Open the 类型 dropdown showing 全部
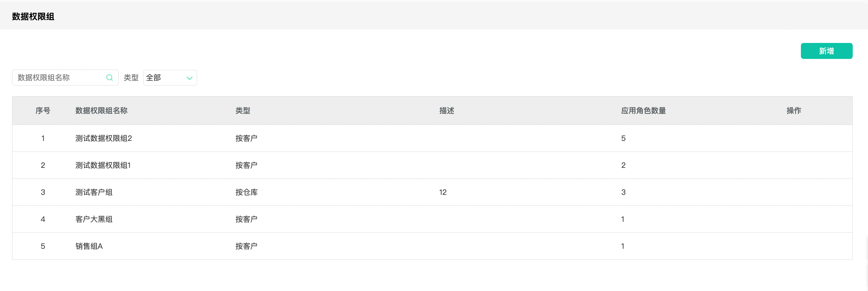Screen dimensions: 868x291 click(x=169, y=77)
